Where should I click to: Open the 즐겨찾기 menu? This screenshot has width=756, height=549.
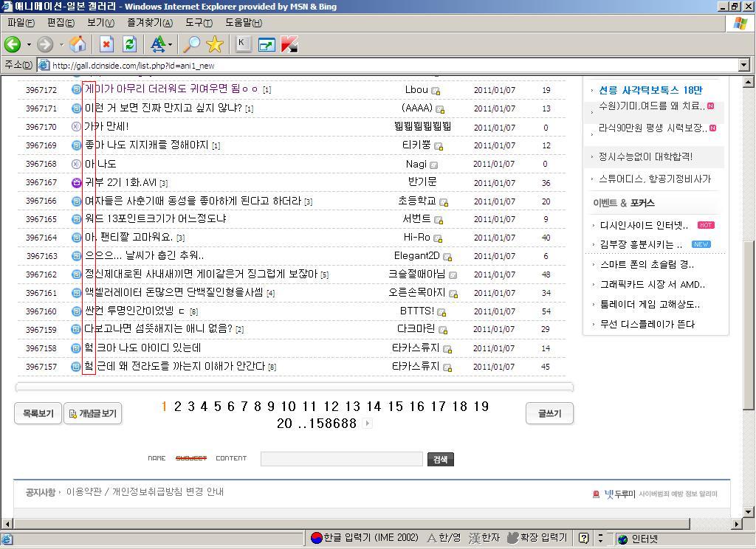tap(149, 23)
